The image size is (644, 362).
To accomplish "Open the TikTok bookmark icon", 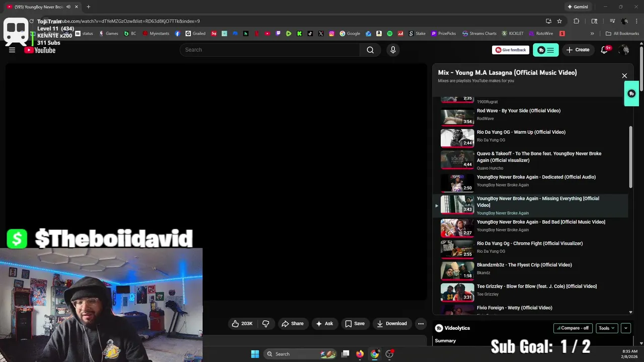I will tap(310, 34).
